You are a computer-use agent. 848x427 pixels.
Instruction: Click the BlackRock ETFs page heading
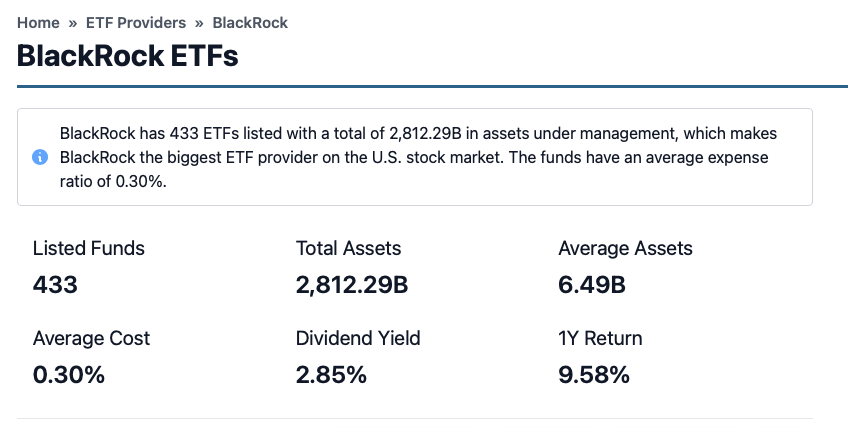[x=127, y=55]
